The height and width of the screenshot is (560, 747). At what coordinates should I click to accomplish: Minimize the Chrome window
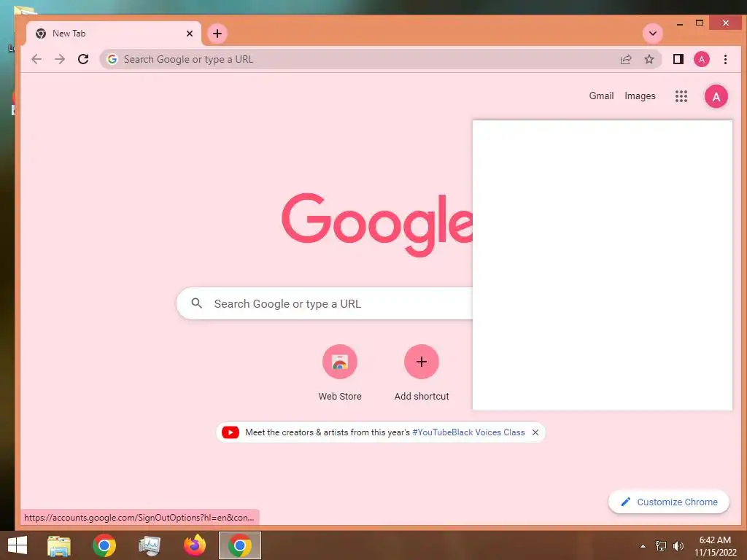(x=680, y=23)
